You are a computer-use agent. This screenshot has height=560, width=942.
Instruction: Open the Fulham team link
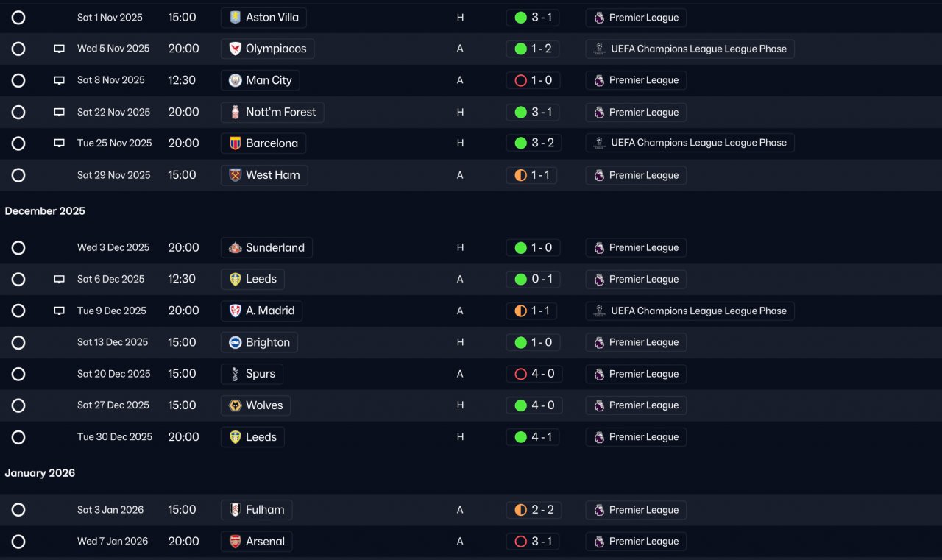256,510
